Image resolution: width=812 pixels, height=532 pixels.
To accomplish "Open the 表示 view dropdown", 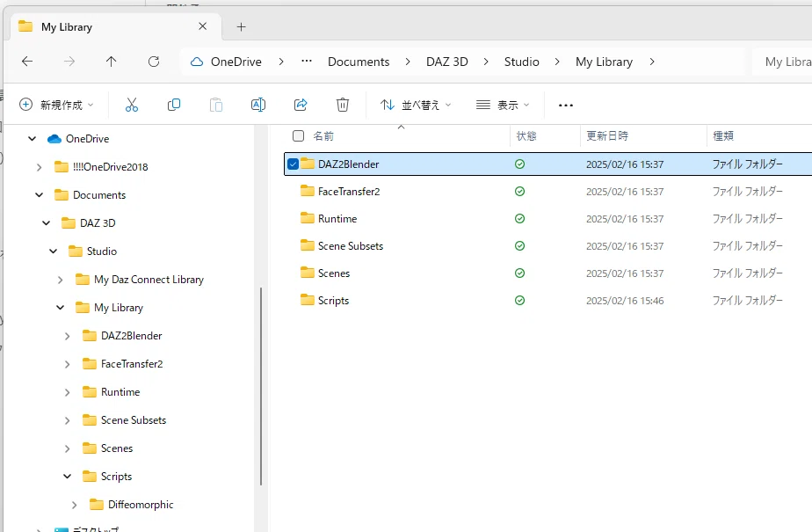I will (503, 106).
